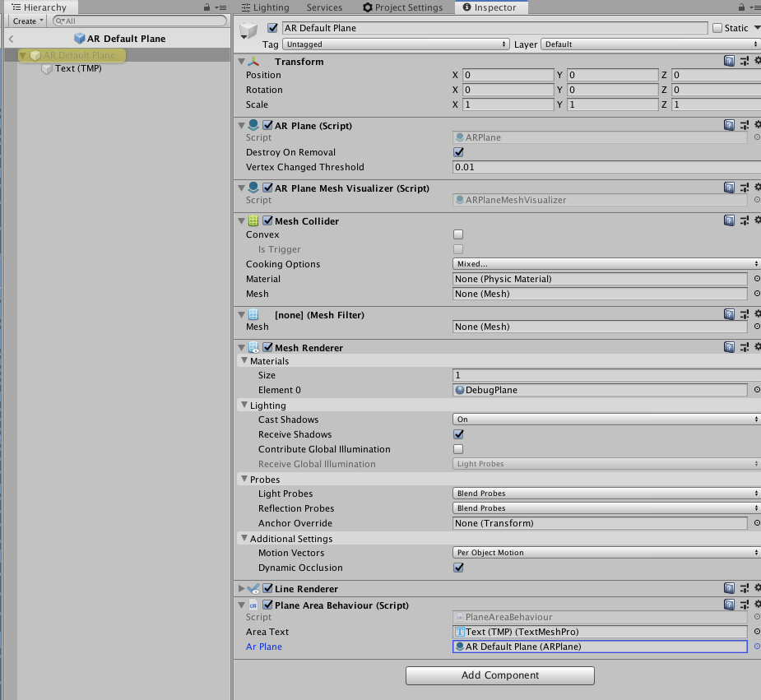The height and width of the screenshot is (700, 761).
Task: Open the Hierarchy panel options menu
Action: [220, 7]
